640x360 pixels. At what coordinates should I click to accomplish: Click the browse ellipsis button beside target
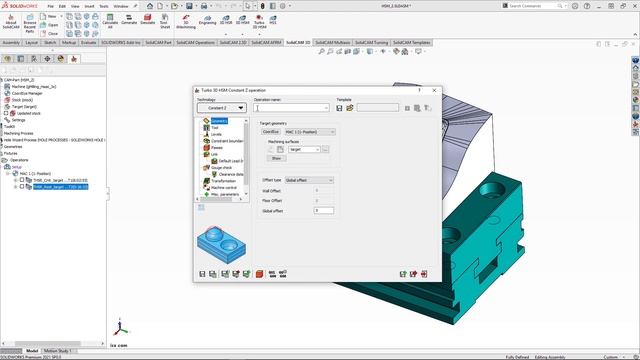[x=325, y=149]
